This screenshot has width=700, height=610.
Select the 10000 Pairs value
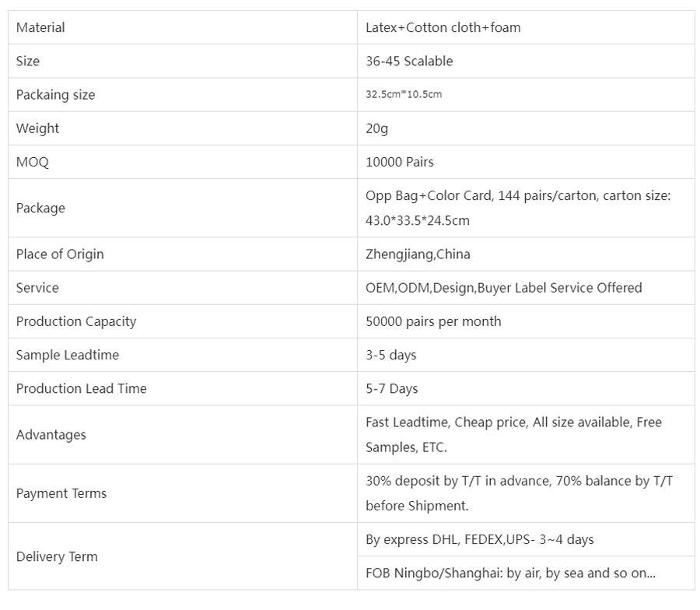tap(399, 162)
